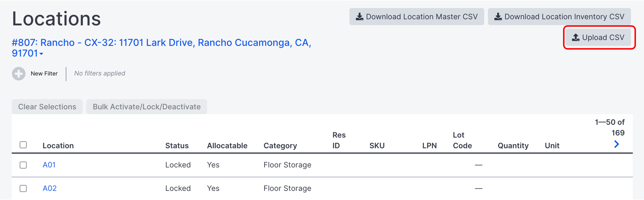Click the Status column header

click(177, 146)
